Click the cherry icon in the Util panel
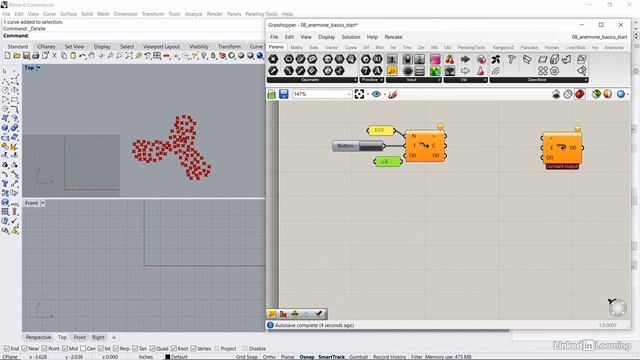Screen dimensions: 640x360 pyautogui.click(x=450, y=59)
